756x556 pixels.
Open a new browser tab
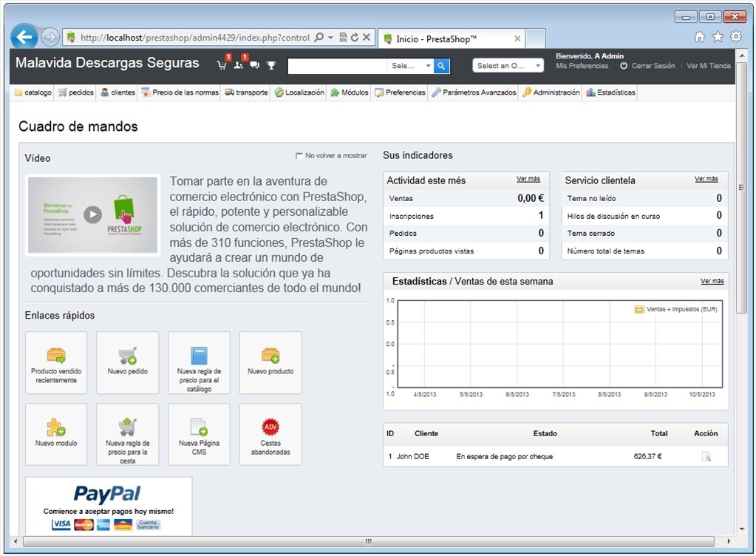click(x=535, y=38)
